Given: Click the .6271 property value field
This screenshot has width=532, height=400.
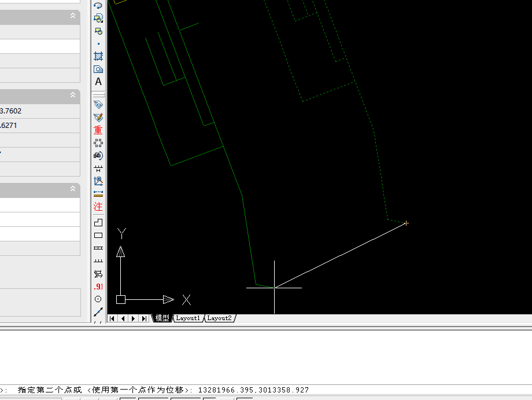Looking at the screenshot, I should [40, 126].
